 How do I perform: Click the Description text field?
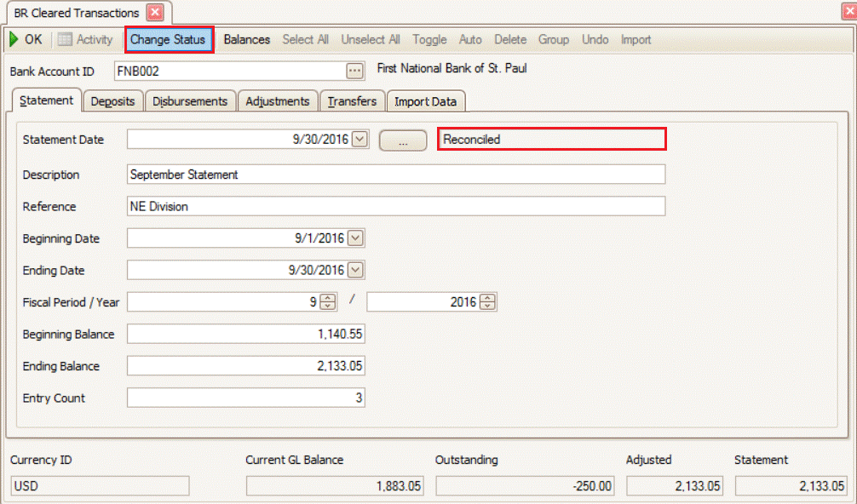coord(395,175)
